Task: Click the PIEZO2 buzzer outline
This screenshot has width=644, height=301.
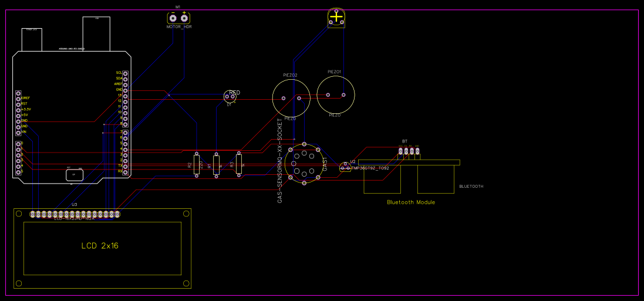Action: pos(291,98)
